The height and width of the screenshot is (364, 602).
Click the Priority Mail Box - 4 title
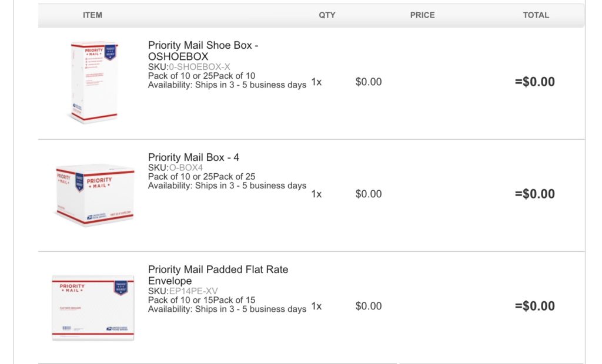[x=193, y=157]
